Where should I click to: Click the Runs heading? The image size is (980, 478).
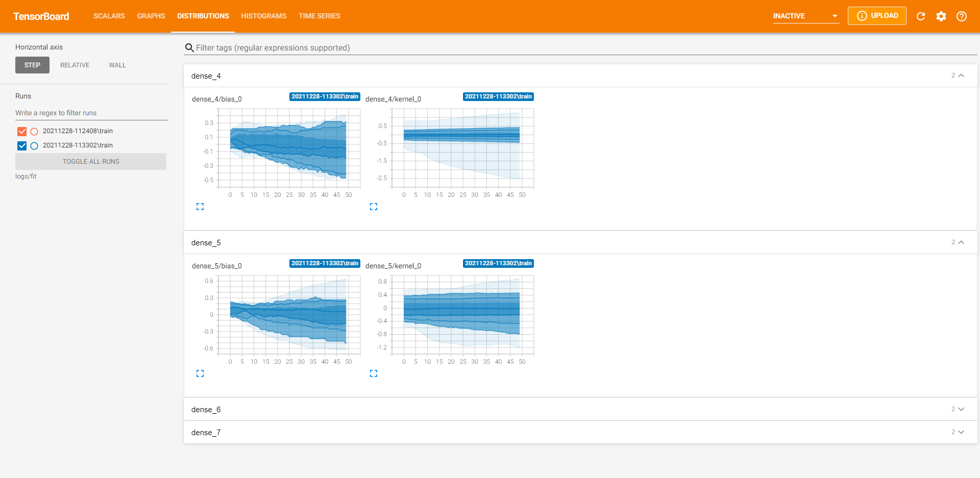click(23, 96)
